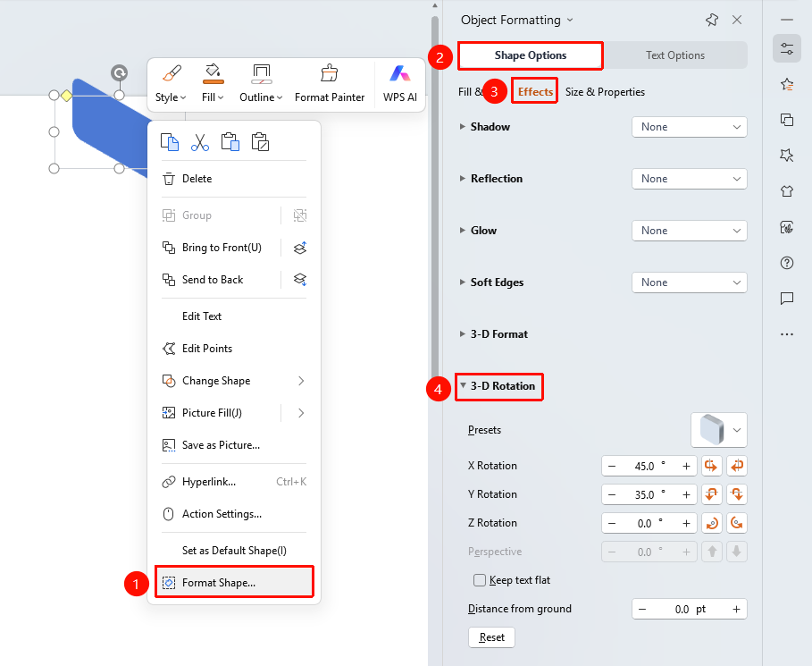The width and height of the screenshot is (812, 666).
Task: Click the Paste as text only icon
Action: click(260, 142)
